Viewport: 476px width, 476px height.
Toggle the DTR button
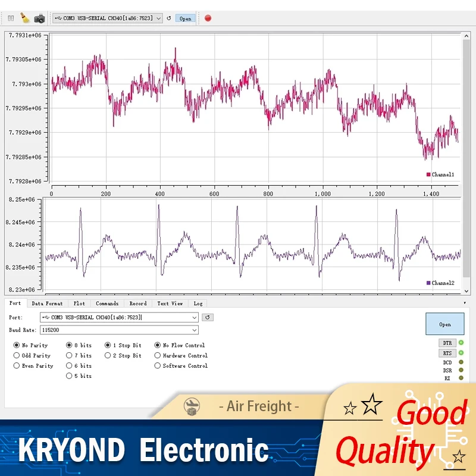447,343
